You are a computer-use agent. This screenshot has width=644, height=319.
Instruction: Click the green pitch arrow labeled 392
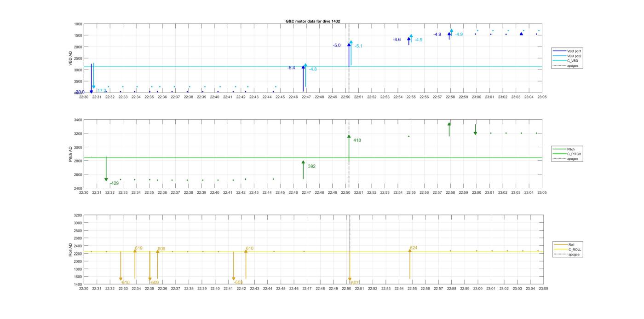pyautogui.click(x=303, y=169)
